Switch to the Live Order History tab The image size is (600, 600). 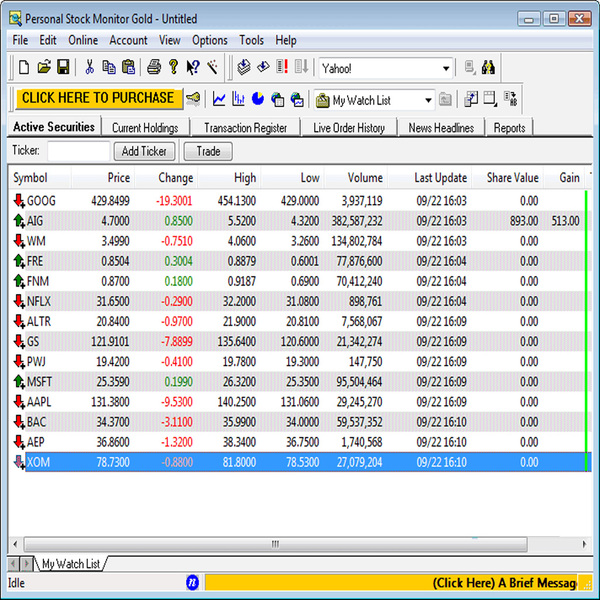click(349, 128)
